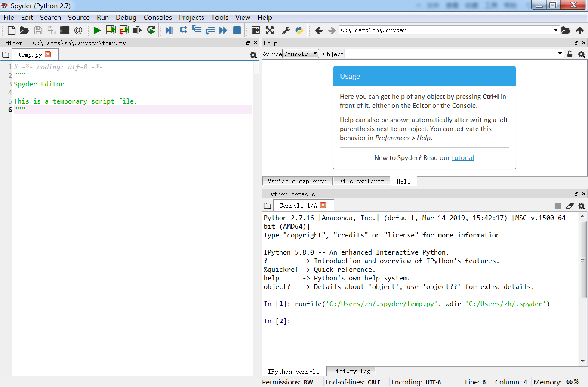Open the Source menu
Screen dimensions: 588x387
tap(79, 17)
